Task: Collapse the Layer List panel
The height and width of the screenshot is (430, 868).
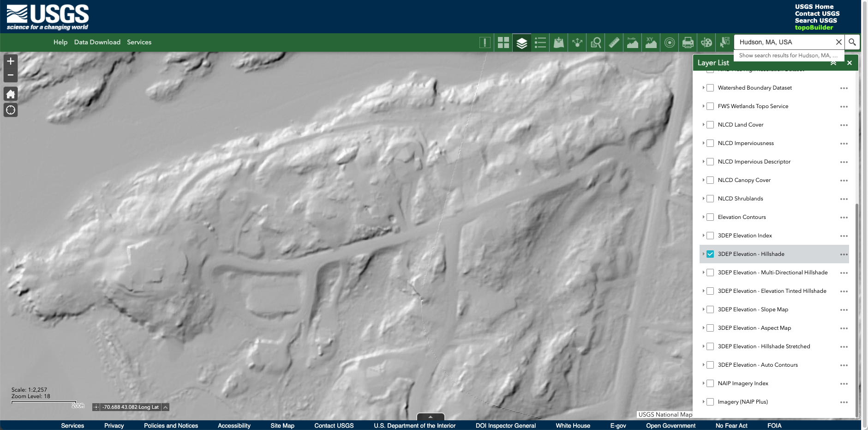Action: 833,63
